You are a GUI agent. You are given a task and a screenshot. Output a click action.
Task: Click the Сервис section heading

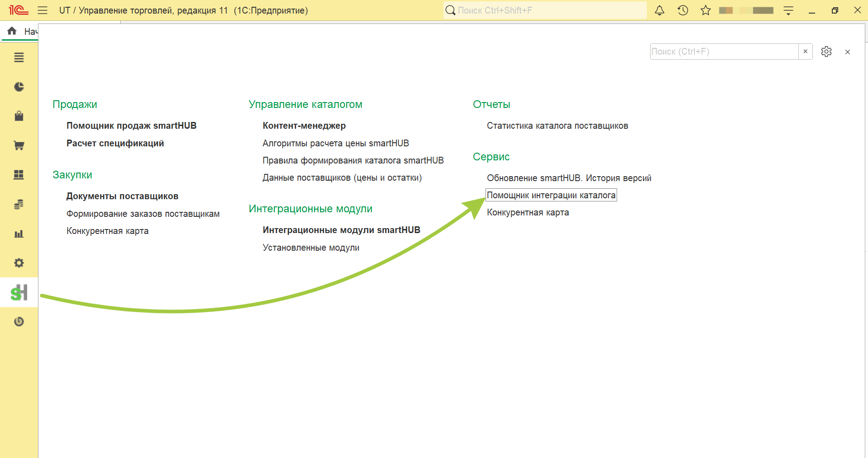pyautogui.click(x=491, y=157)
